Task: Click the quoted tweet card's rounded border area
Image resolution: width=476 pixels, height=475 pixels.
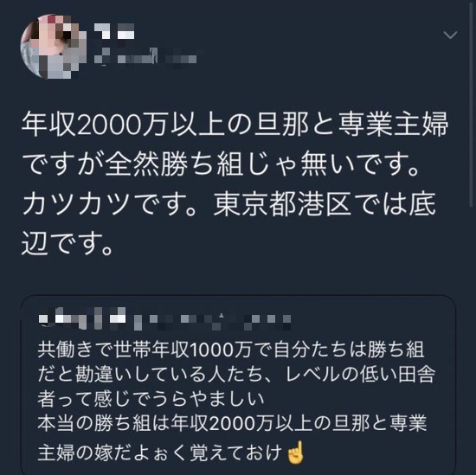Action: point(238,385)
